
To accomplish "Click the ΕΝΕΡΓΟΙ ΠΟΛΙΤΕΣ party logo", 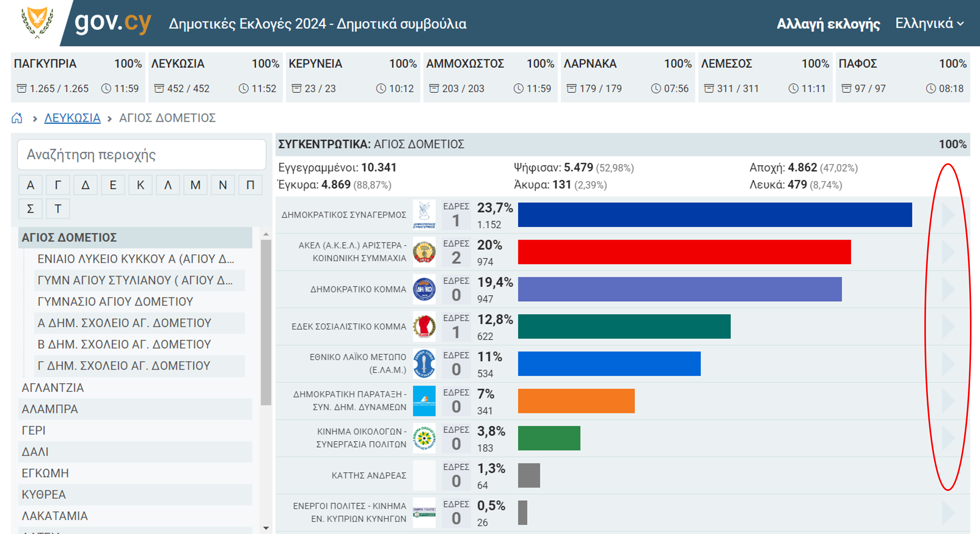I will click(424, 512).
